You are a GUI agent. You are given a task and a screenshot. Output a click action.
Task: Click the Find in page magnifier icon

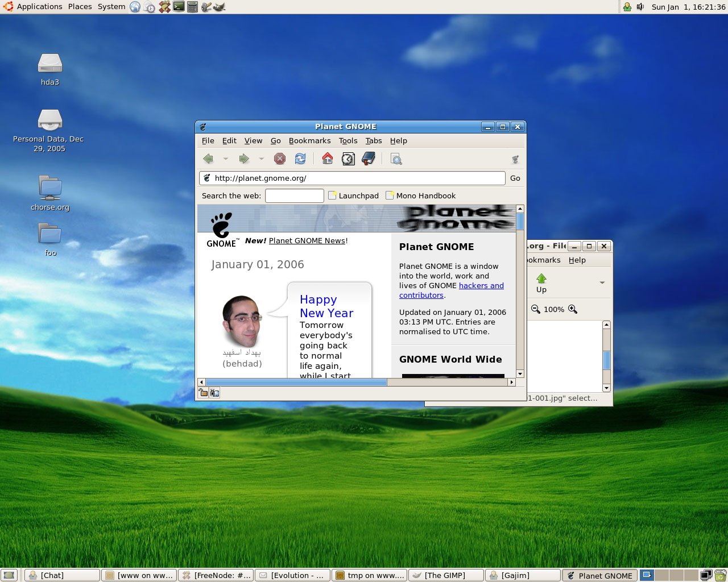(x=396, y=159)
